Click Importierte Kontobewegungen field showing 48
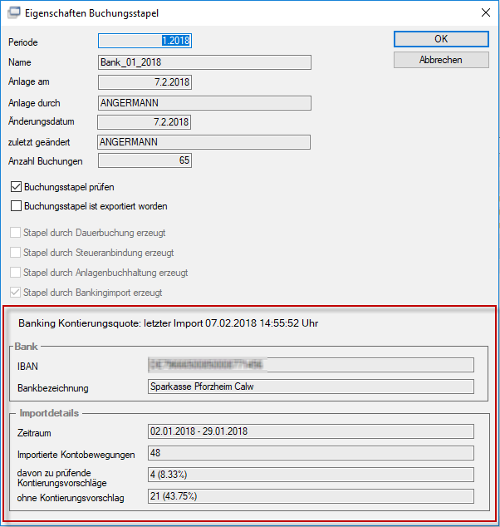The width and height of the screenshot is (500, 527). 311,453
